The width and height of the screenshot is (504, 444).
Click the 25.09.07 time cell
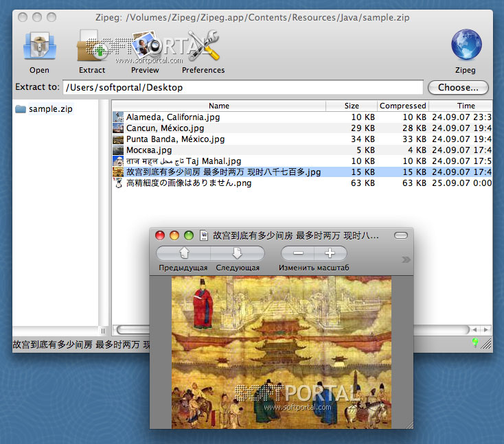[461, 183]
